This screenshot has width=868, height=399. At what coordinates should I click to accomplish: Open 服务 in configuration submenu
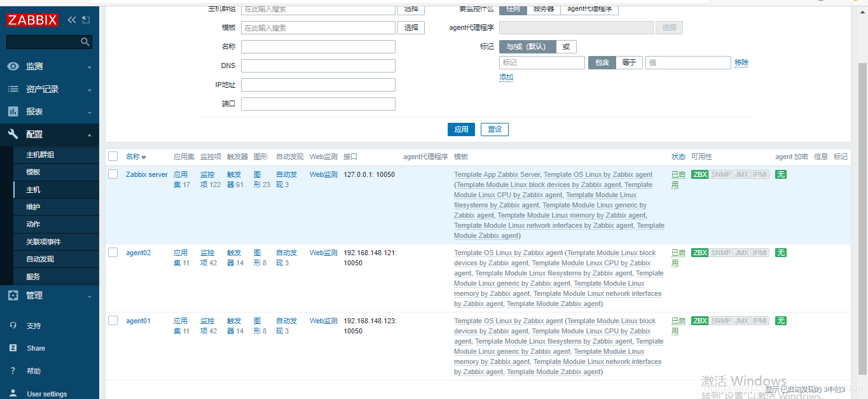click(33, 277)
